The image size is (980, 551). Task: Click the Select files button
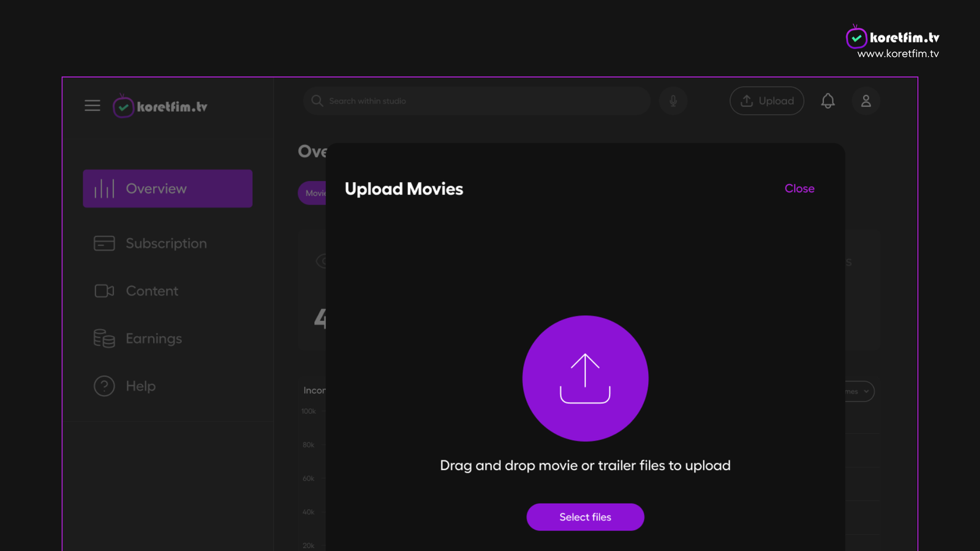click(585, 517)
